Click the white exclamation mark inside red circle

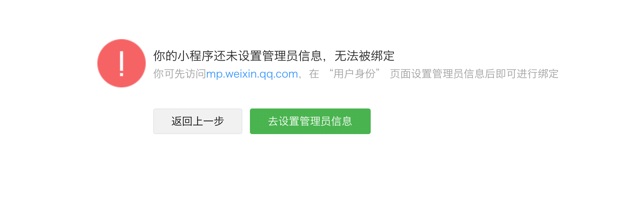(x=122, y=64)
